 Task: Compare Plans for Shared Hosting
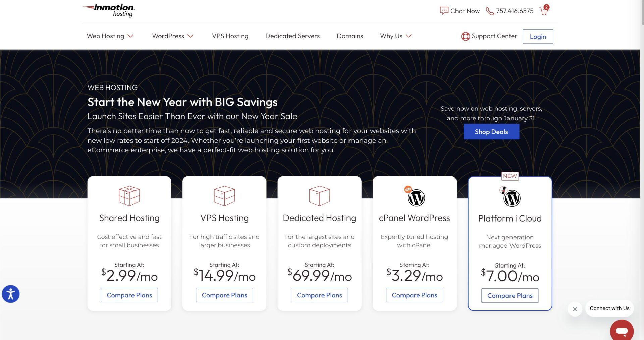click(129, 295)
